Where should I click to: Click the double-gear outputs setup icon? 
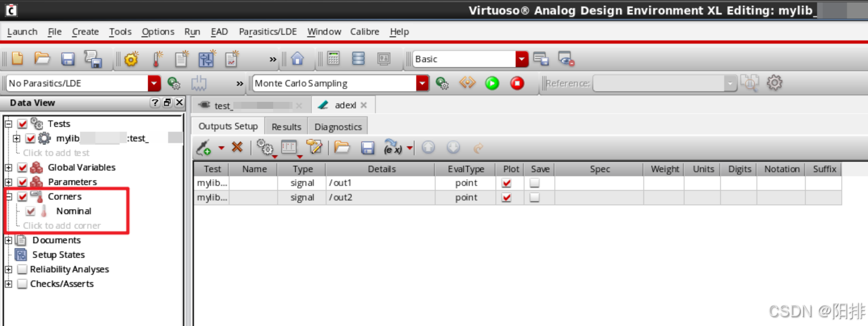(x=265, y=147)
